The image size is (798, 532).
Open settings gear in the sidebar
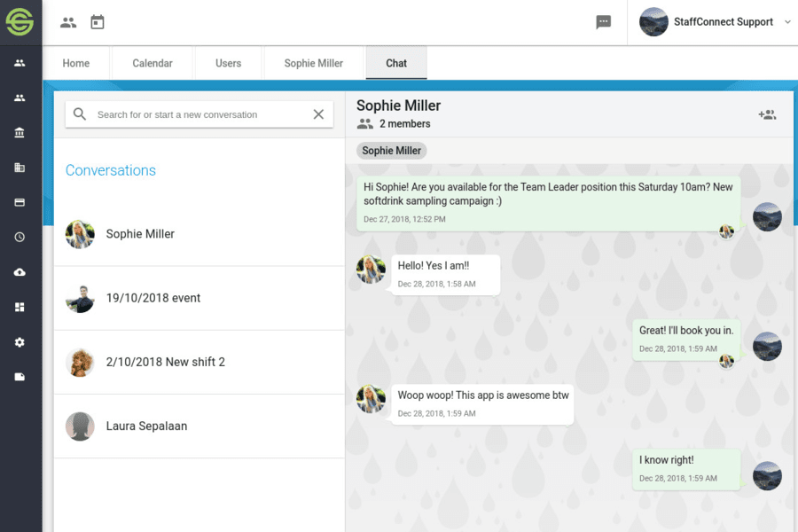(20, 342)
